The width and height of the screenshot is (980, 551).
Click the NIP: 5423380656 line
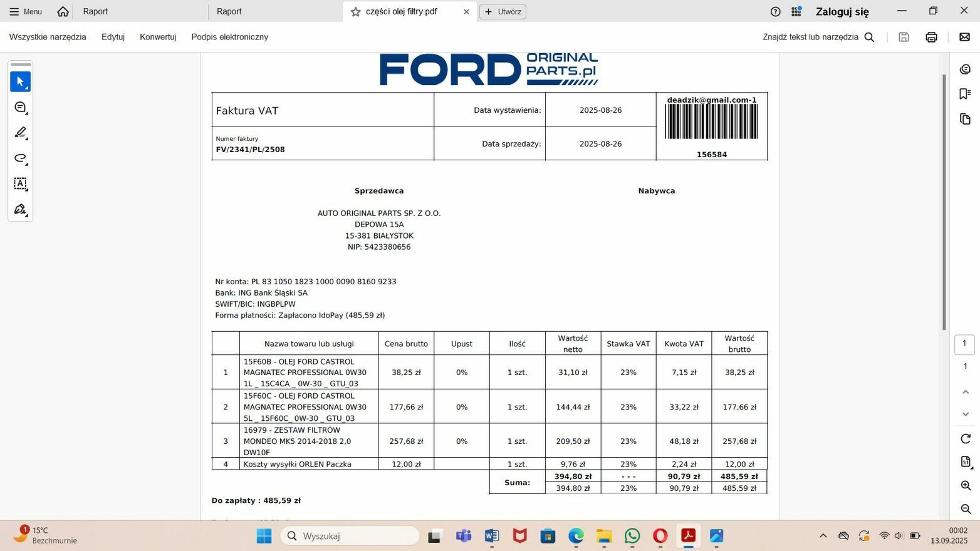tap(379, 247)
